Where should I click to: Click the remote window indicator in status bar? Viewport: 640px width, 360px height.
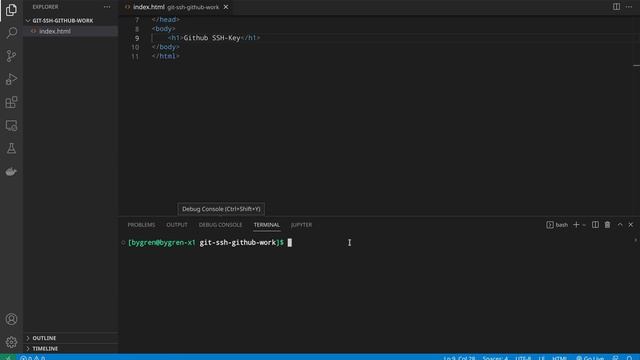pyautogui.click(x=8, y=357)
